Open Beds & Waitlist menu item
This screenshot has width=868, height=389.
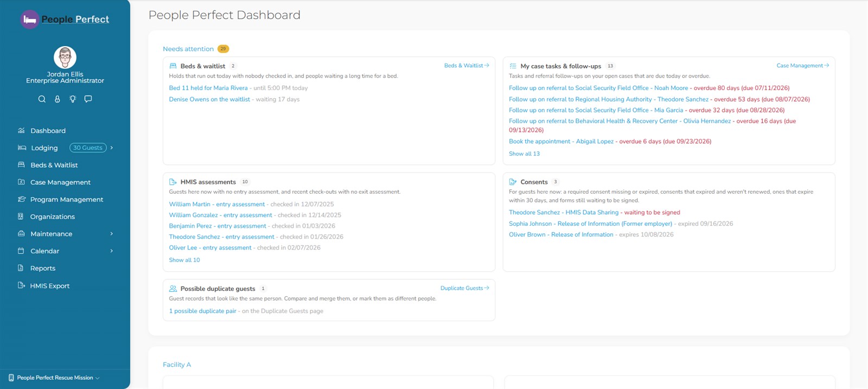(54, 165)
